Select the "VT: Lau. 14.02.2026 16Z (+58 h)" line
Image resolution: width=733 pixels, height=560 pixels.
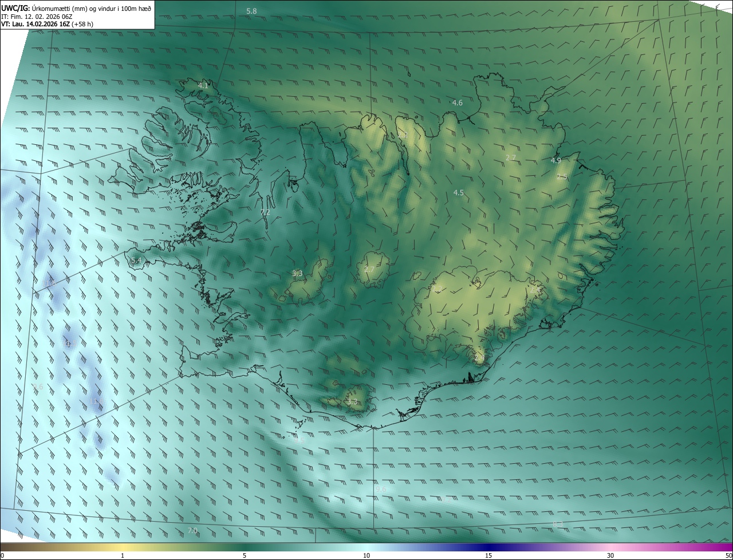pyautogui.click(x=47, y=24)
